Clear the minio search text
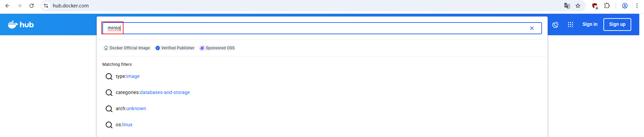Image resolution: width=644 pixels, height=137 pixels. pyautogui.click(x=532, y=28)
